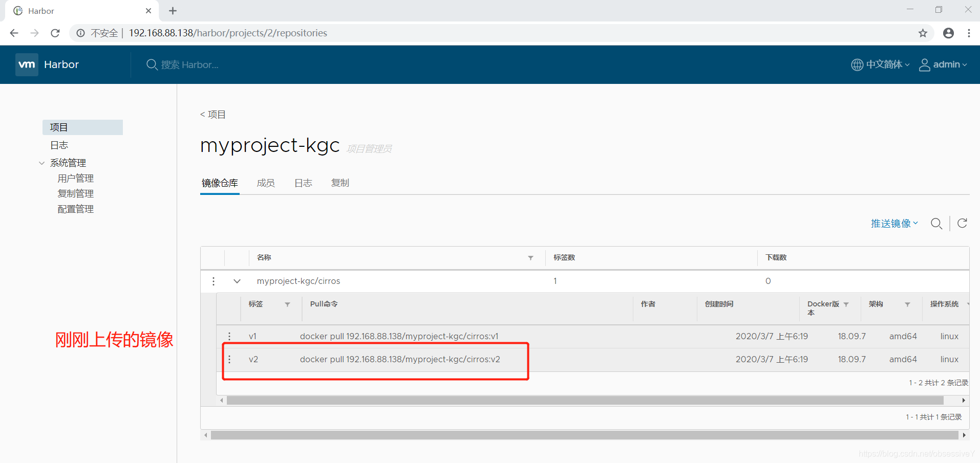The width and height of the screenshot is (980, 463).
Task: Click the 操作系统 column header
Action: pos(944,304)
